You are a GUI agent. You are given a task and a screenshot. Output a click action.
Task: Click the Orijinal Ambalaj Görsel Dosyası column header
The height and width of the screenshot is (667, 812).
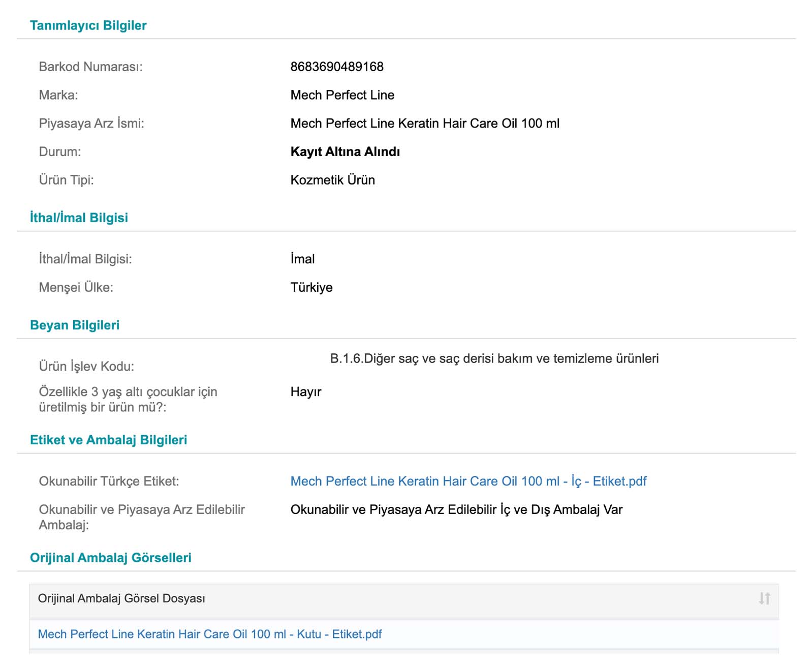click(x=121, y=598)
